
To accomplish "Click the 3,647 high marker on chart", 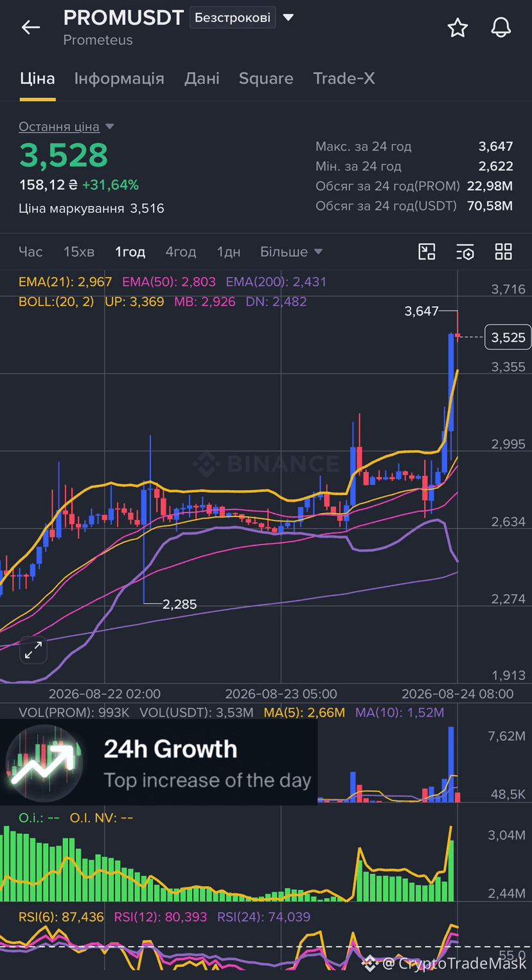I will (x=421, y=312).
